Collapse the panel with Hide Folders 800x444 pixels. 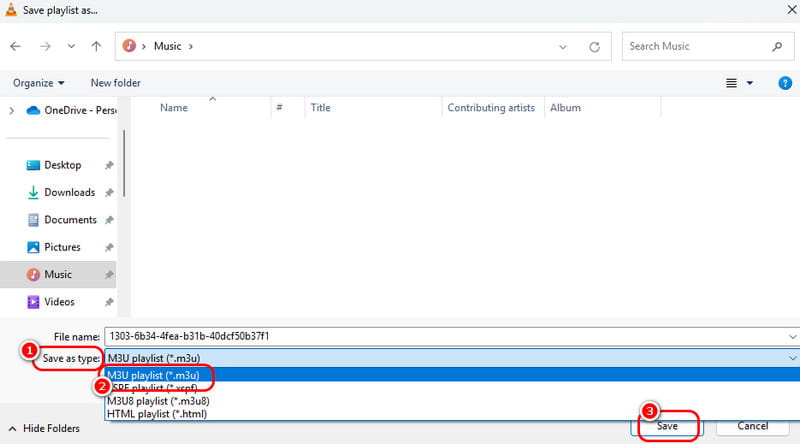(44, 428)
